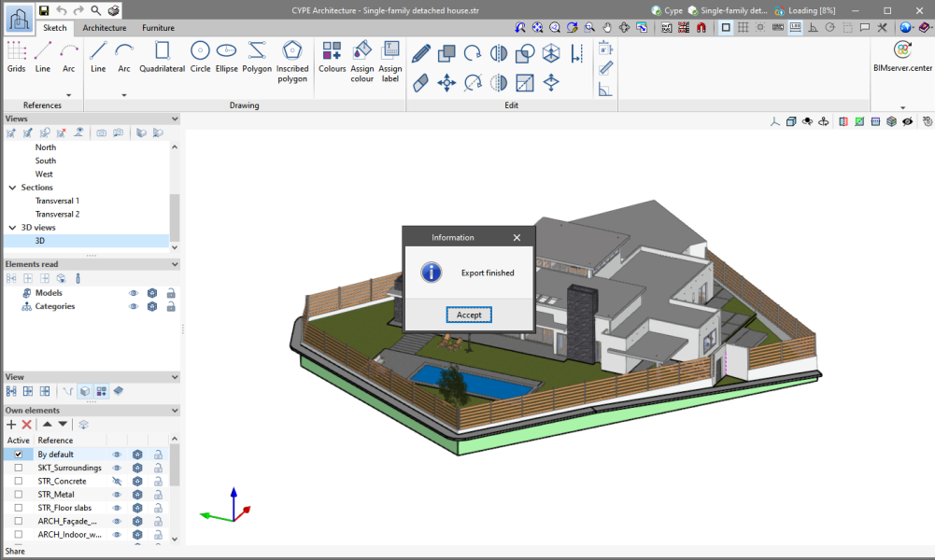Click the Grids reference tool
The width and height of the screenshot is (935, 560).
(x=17, y=57)
